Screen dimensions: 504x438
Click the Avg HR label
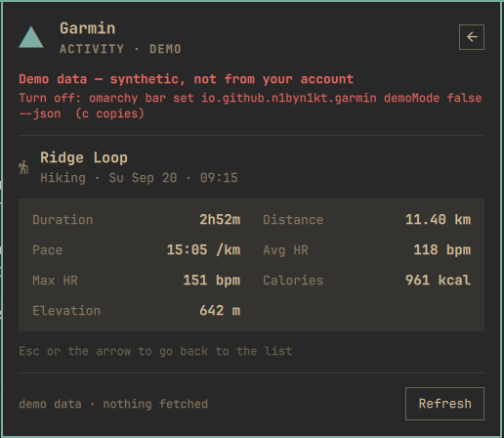(285, 250)
